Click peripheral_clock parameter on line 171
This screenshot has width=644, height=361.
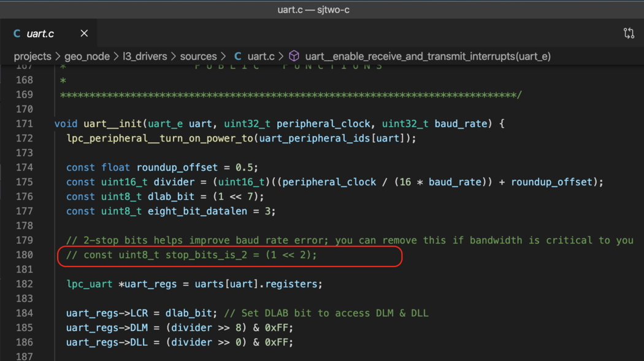[323, 123]
